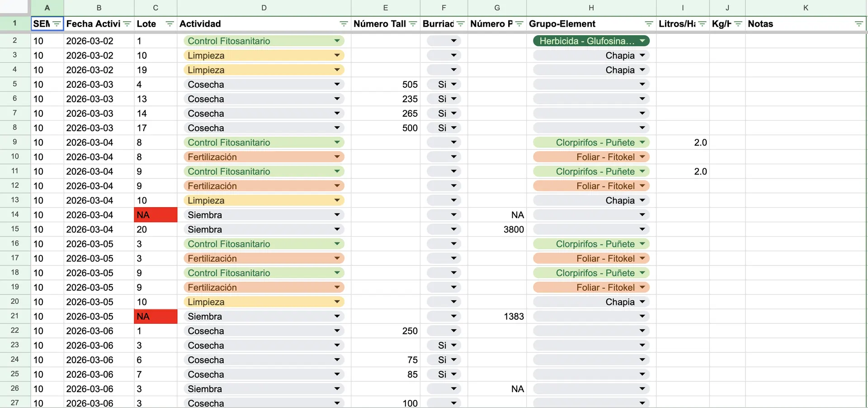Screen dimensions: 868x408
Task: Select red NA lote cell in row 21
Action: 156,316
